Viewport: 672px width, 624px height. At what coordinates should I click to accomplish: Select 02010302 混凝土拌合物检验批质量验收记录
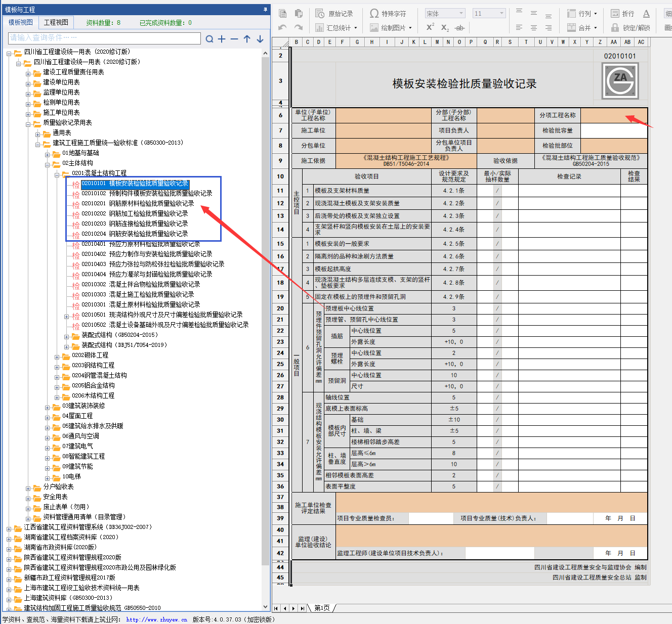tap(141, 284)
